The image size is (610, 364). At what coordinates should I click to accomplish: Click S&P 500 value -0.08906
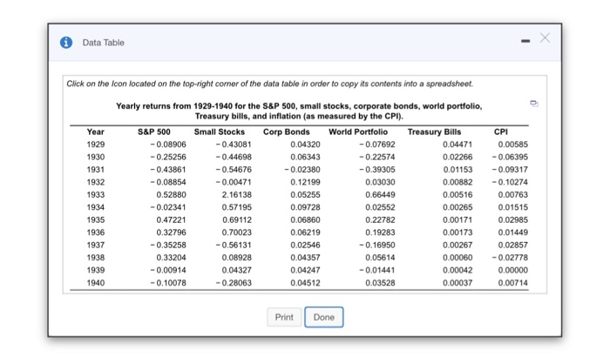168,145
